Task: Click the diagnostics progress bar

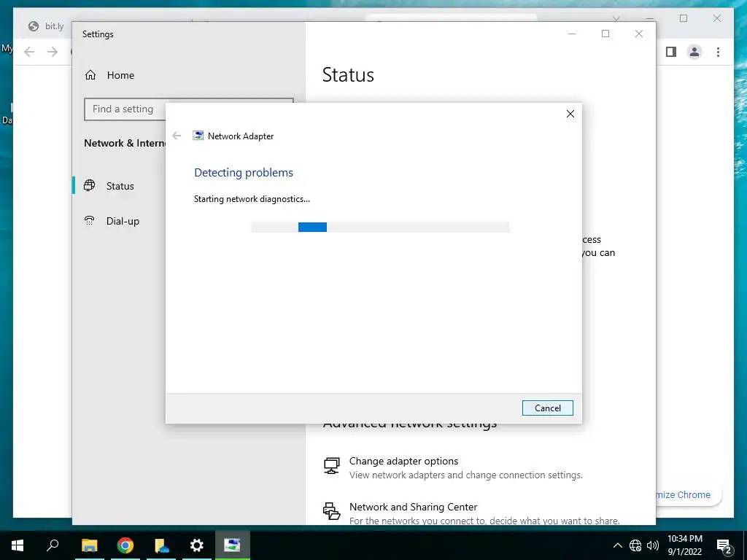Action: point(379,227)
